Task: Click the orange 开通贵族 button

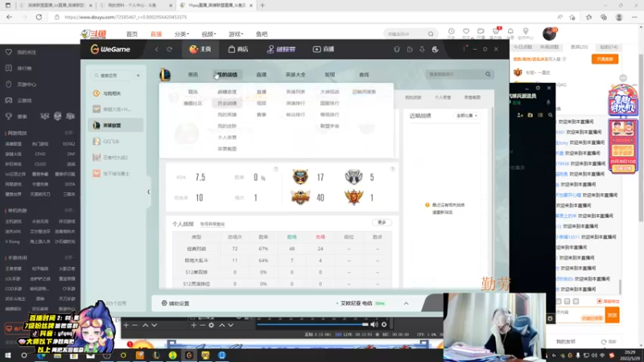Action: [x=605, y=59]
